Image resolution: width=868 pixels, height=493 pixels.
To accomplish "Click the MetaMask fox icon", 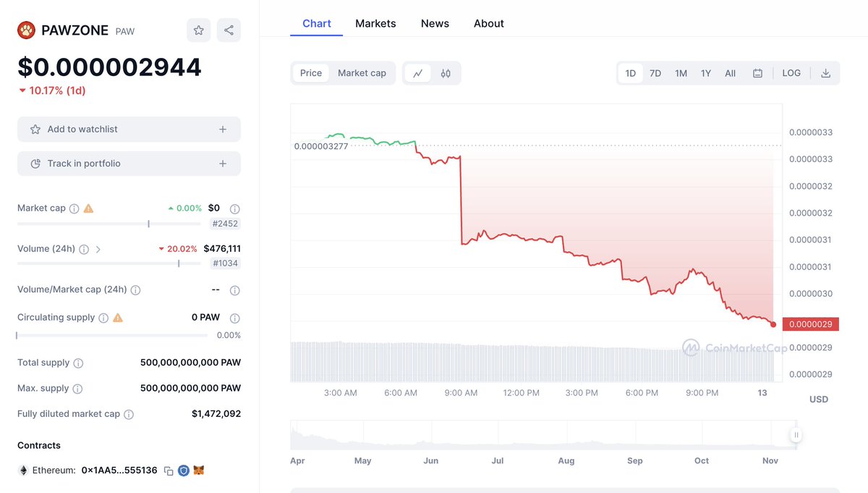I will point(198,471).
